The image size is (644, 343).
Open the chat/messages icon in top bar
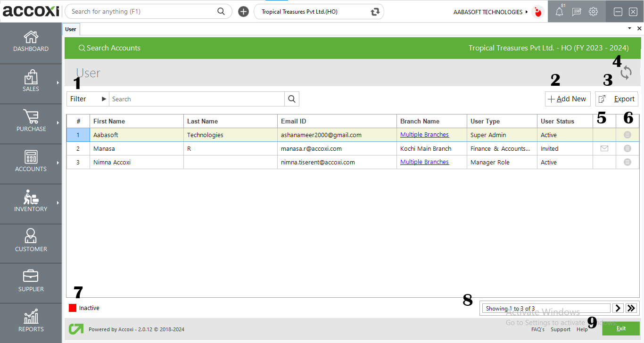(576, 11)
